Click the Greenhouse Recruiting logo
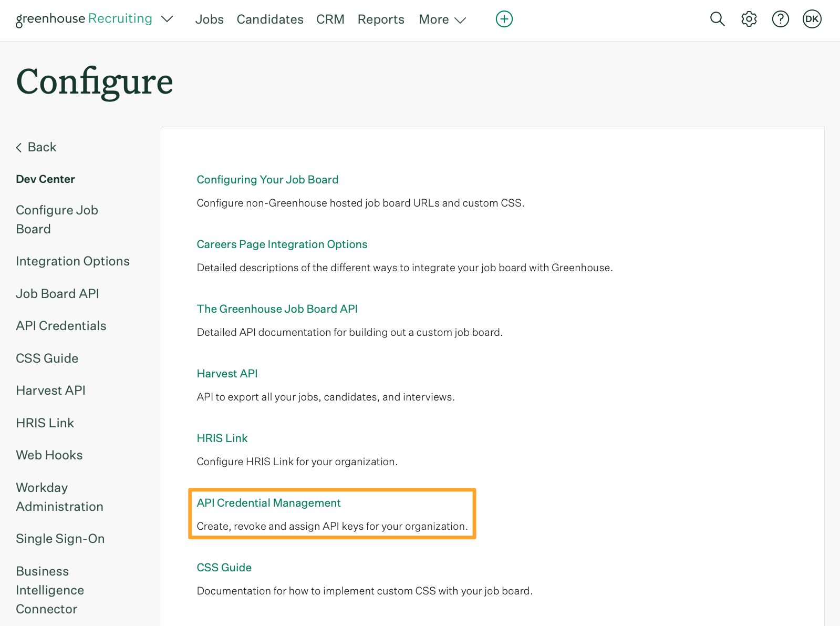The height and width of the screenshot is (626, 840). (84, 19)
